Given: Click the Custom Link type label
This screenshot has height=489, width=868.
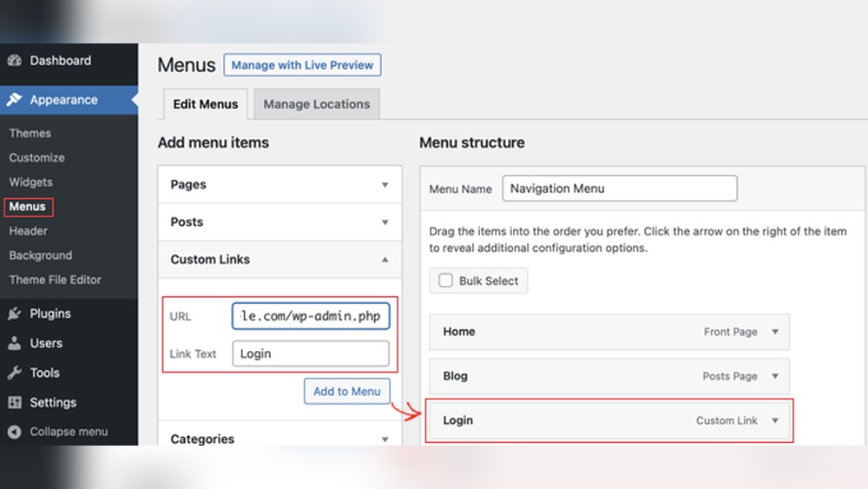Looking at the screenshot, I should 727,420.
